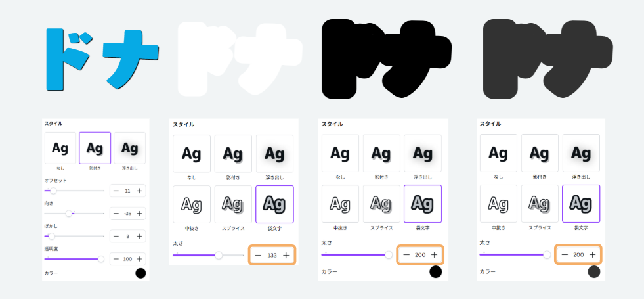644x299 pixels.
Task: Apply 袋文字 style in the gray-swatch panel
Action: coord(581,204)
